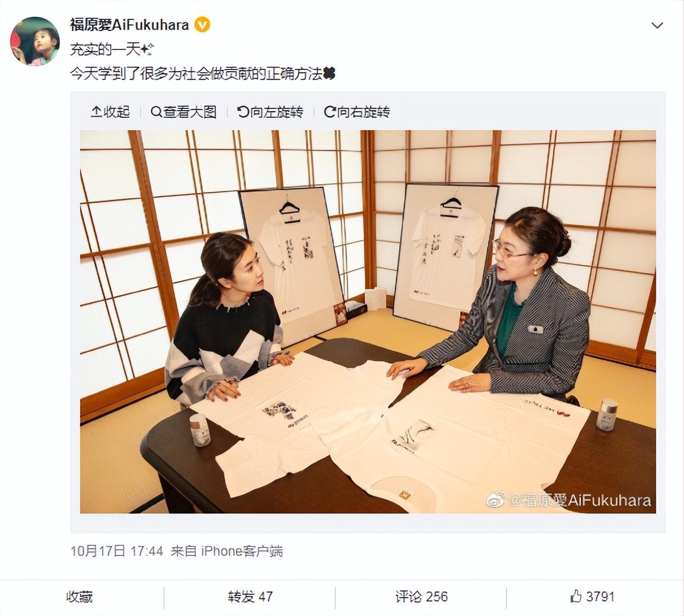Click the magnifier icon for 查看大图
This screenshot has width=684, height=616.
156,112
